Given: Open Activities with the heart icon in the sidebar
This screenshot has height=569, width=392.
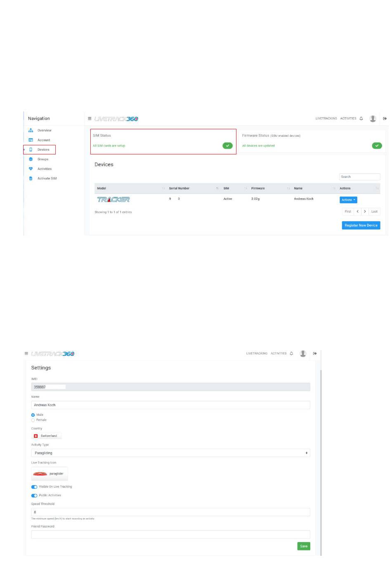Looking at the screenshot, I should [44, 169].
